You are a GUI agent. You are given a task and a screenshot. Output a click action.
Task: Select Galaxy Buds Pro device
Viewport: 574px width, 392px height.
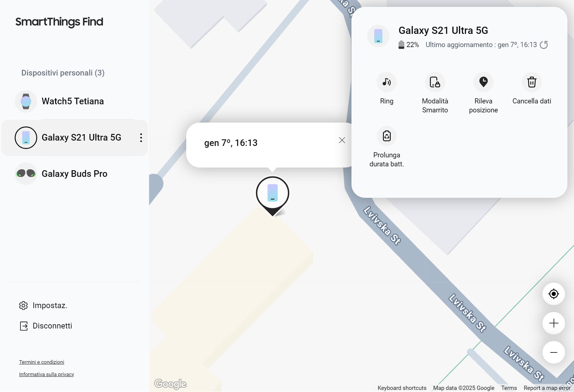tap(74, 174)
